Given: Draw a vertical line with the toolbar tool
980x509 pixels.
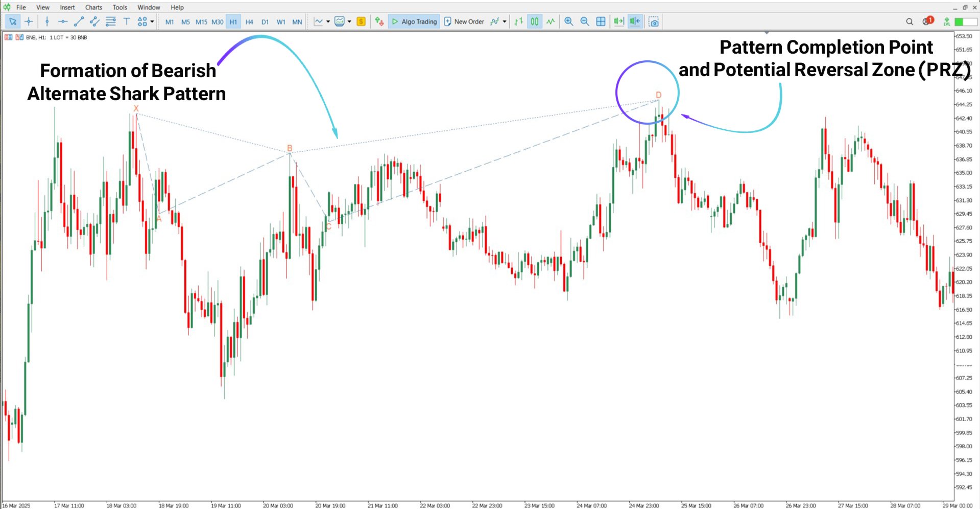Looking at the screenshot, I should (47, 21).
